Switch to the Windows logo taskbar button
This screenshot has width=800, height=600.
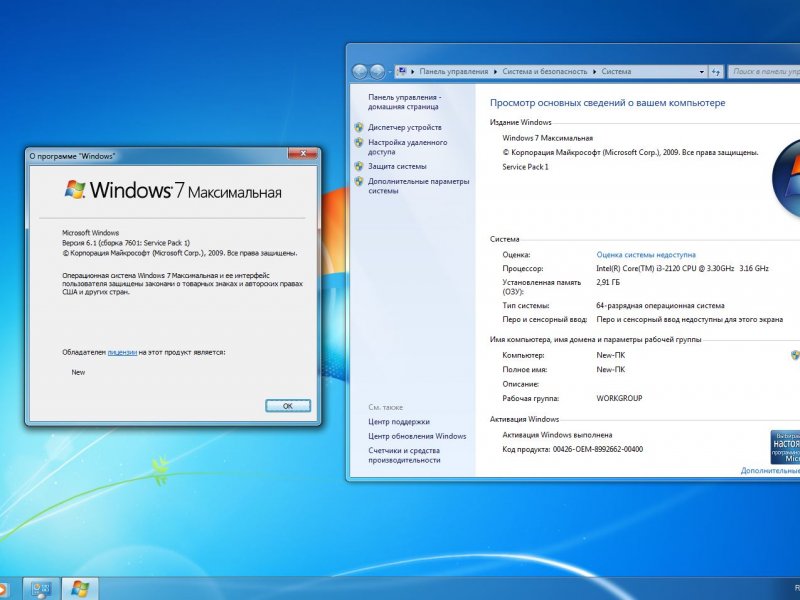[80, 589]
